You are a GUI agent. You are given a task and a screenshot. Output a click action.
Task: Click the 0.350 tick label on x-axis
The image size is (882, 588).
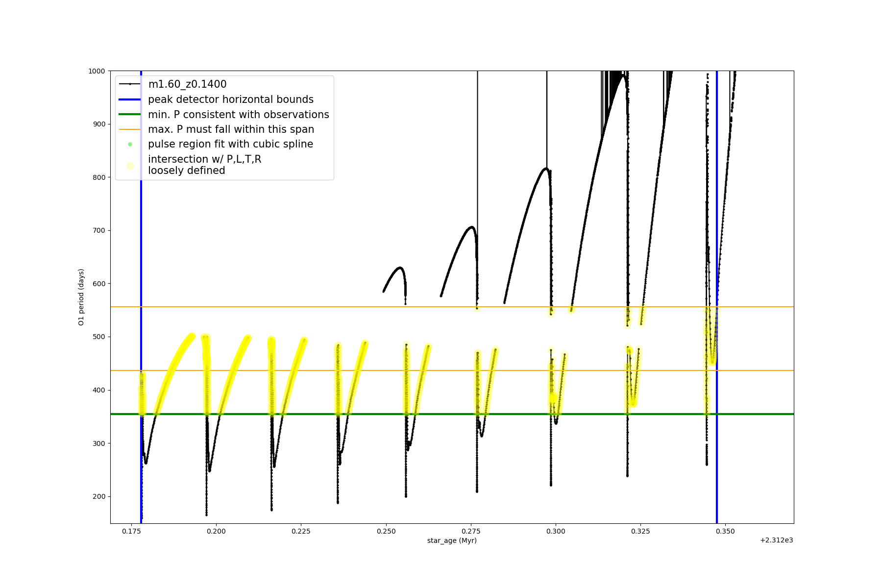point(725,531)
